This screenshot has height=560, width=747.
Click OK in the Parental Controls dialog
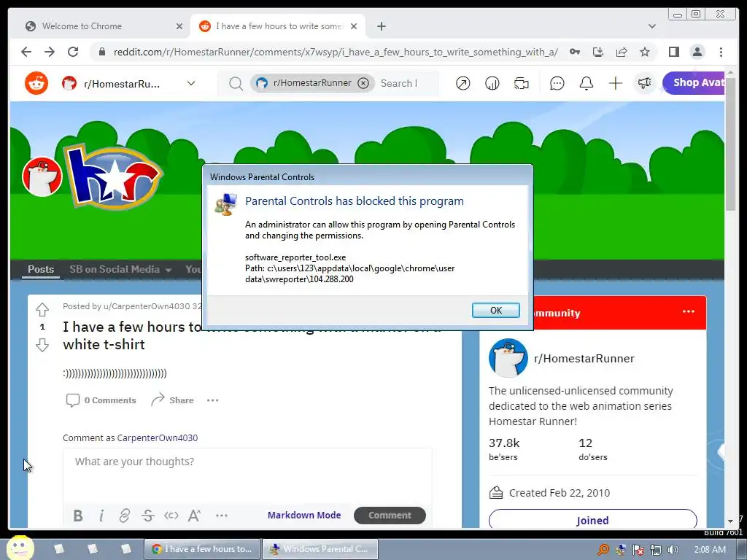coord(495,310)
